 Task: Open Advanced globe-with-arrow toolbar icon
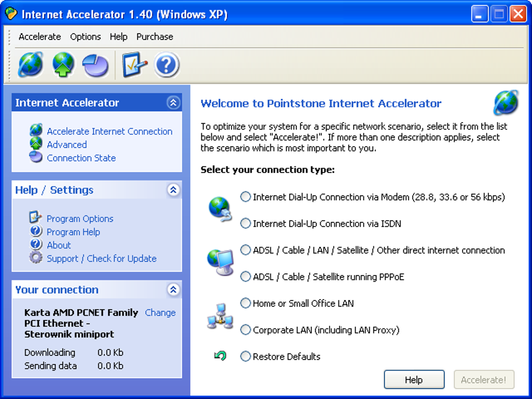click(x=63, y=64)
